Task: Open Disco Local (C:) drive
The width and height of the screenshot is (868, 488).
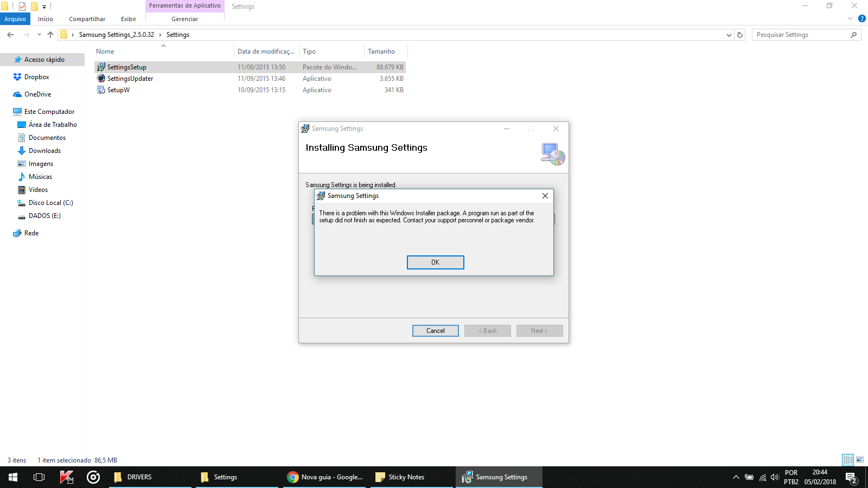Action: [50, 203]
